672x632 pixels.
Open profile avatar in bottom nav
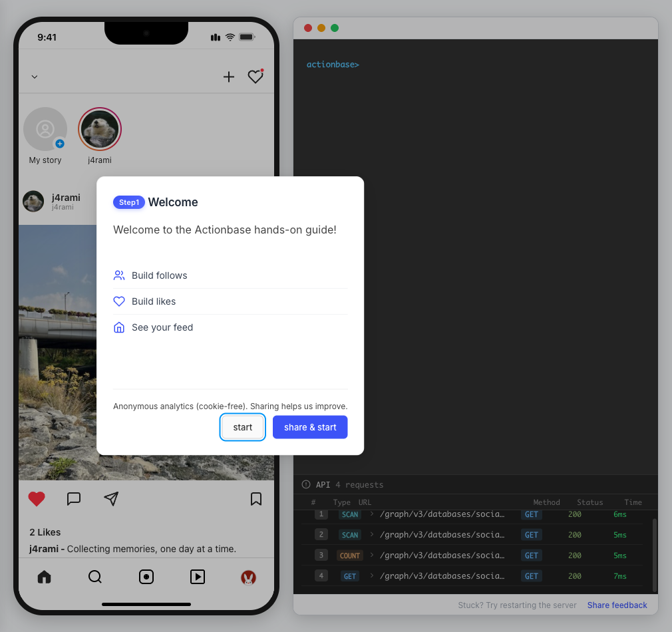[x=248, y=577]
